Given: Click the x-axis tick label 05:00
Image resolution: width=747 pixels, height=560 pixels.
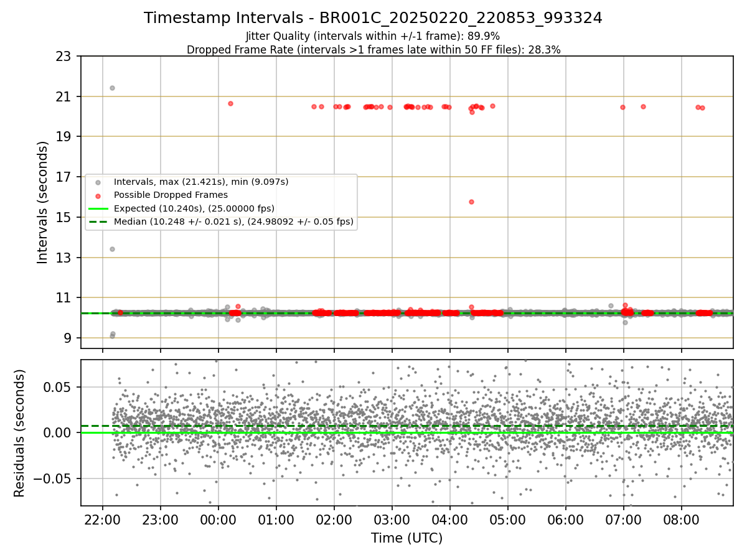Looking at the screenshot, I should [508, 519].
